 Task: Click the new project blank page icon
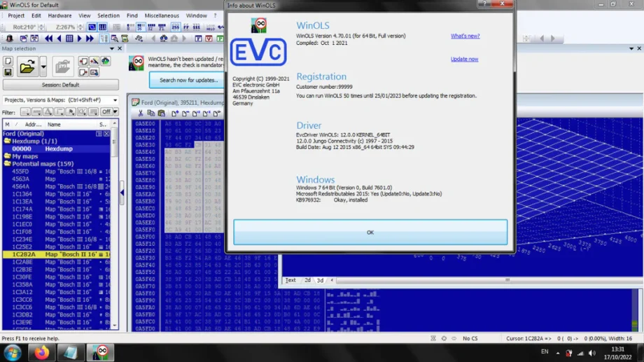tap(8, 61)
